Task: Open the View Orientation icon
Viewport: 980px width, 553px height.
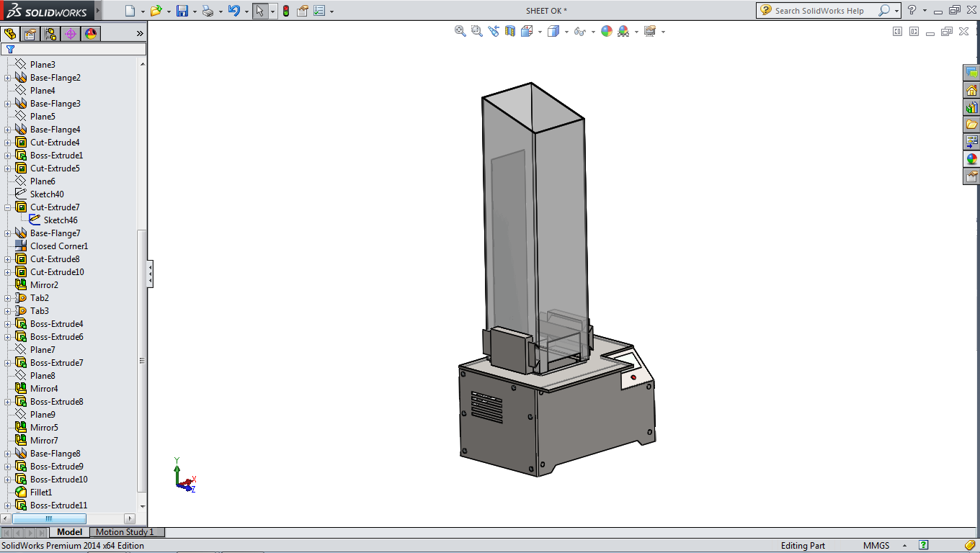Action: coord(527,31)
